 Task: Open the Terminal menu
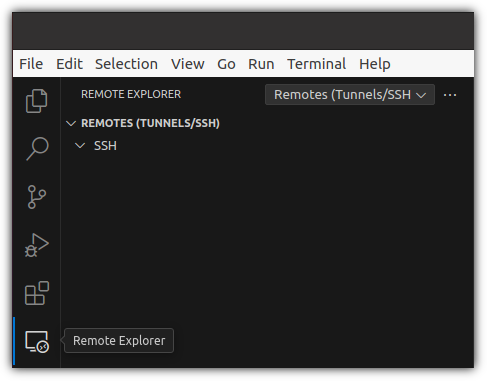[317, 64]
